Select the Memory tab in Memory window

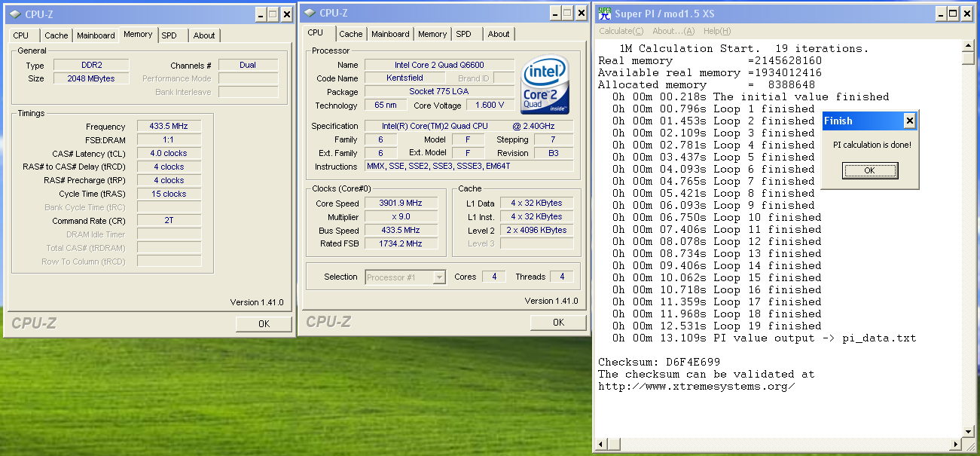click(138, 34)
